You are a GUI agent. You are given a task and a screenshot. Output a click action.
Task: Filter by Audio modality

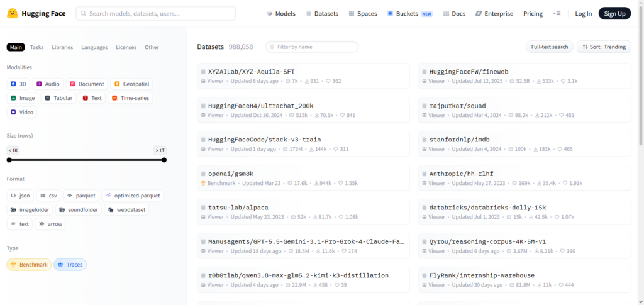pyautogui.click(x=48, y=84)
